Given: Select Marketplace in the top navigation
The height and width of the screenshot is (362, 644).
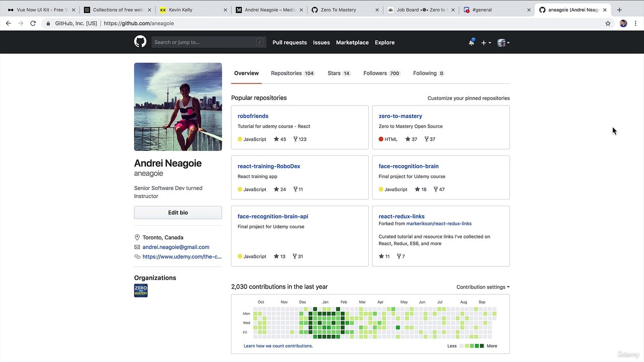Looking at the screenshot, I should (x=352, y=43).
